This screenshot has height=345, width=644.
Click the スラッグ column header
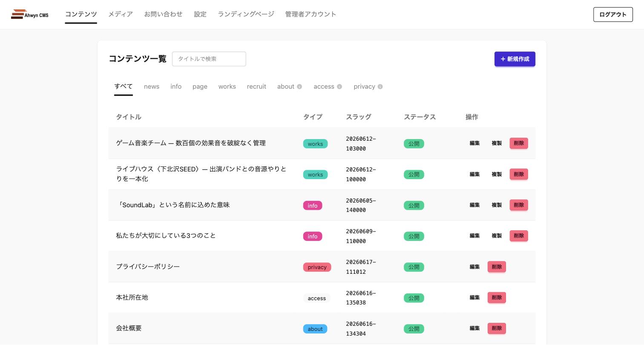(x=359, y=117)
